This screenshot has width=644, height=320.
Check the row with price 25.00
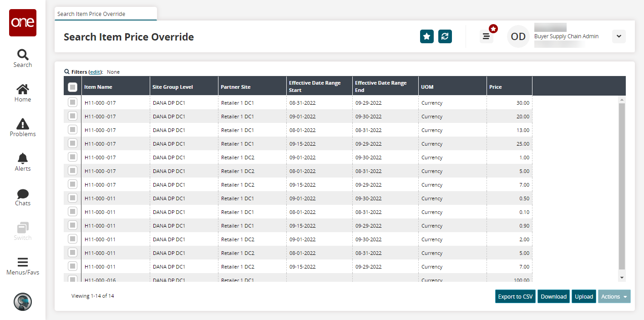click(72, 143)
